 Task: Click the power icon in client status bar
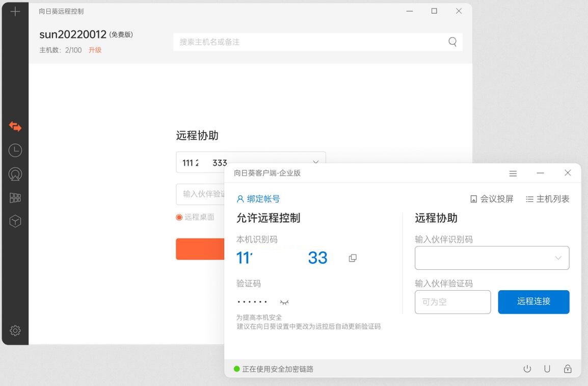pyautogui.click(x=527, y=369)
